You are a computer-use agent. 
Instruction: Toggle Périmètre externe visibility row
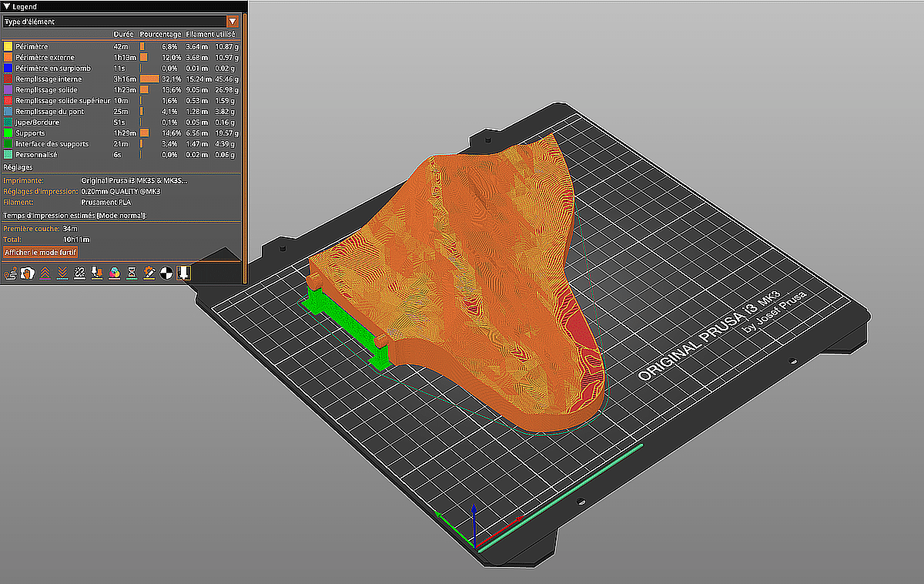click(x=45, y=58)
